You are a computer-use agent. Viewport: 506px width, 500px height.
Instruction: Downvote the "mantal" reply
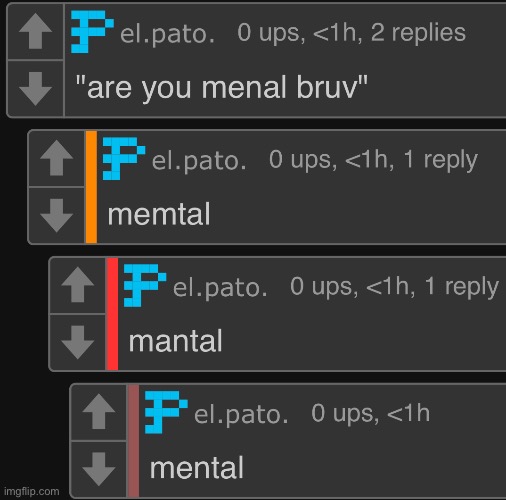tap(78, 342)
